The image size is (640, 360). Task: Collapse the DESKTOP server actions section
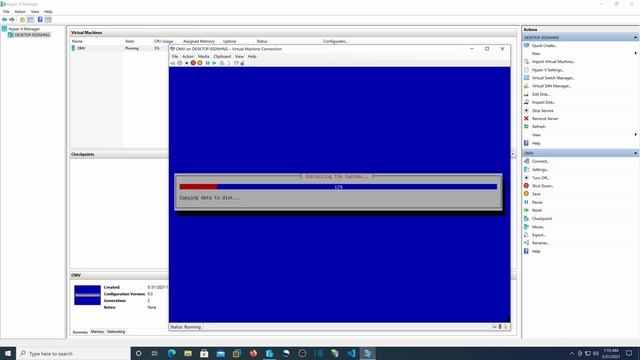pos(635,38)
